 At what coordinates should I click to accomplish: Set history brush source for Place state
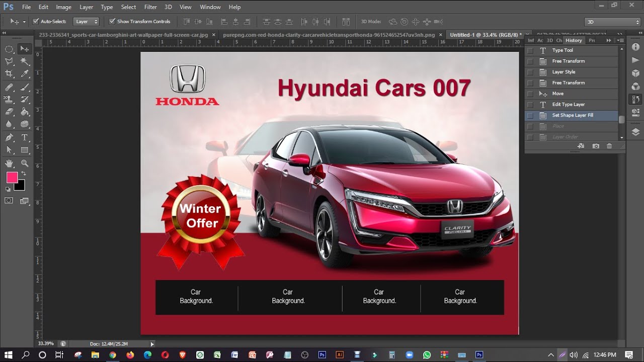(530, 126)
